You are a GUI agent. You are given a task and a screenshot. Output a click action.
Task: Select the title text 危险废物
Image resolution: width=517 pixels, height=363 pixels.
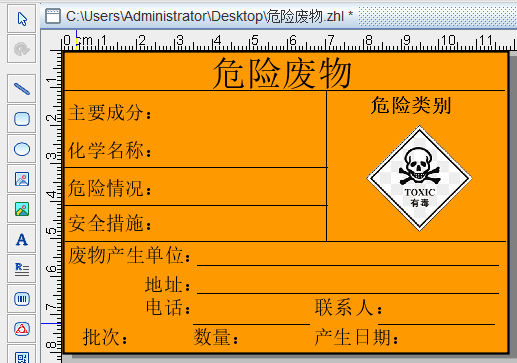[x=282, y=73]
